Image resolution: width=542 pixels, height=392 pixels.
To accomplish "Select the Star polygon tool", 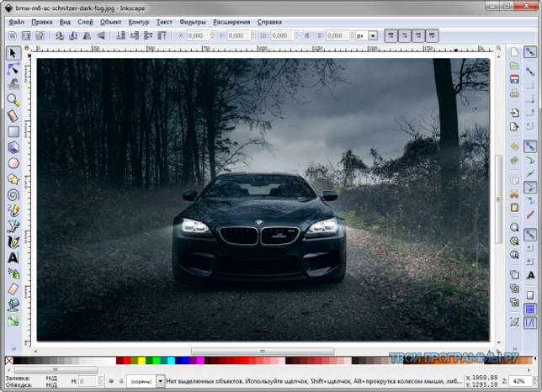I will (13, 179).
